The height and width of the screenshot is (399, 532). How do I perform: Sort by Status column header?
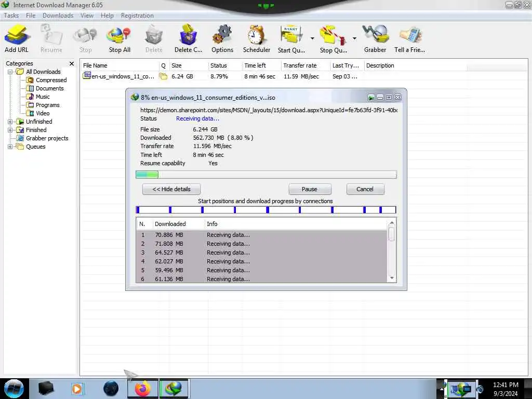pyautogui.click(x=225, y=65)
